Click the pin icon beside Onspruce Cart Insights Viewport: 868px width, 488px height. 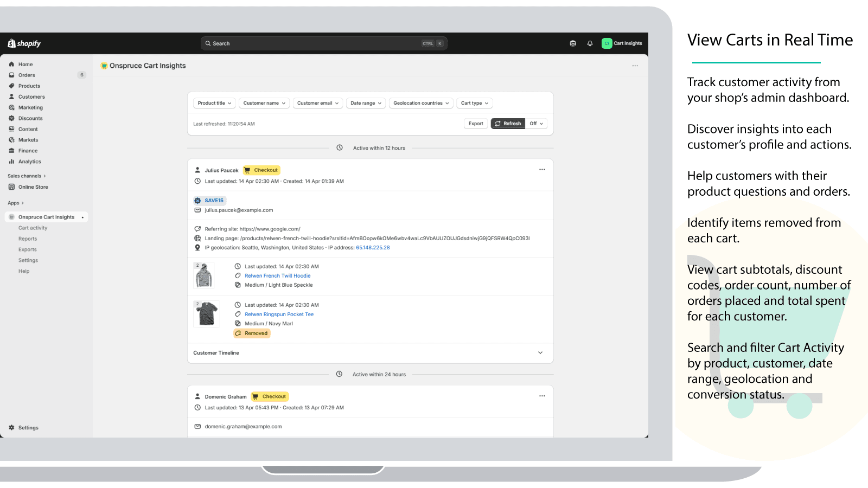82,217
